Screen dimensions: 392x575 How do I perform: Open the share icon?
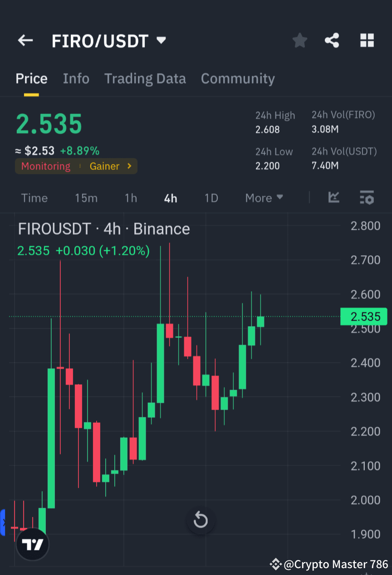point(332,40)
